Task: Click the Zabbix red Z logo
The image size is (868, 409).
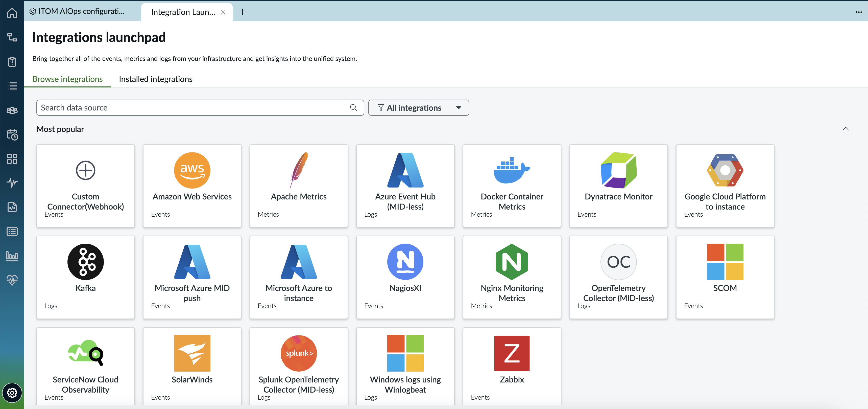Action: point(512,353)
